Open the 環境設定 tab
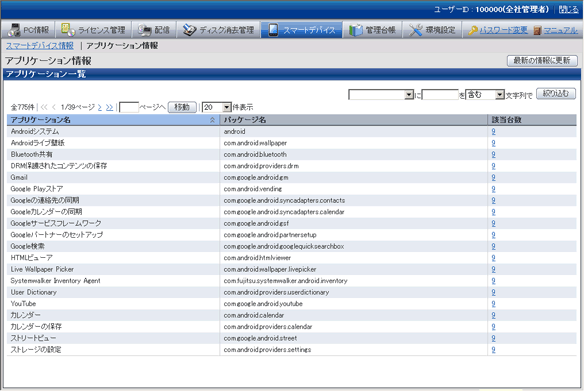This screenshot has width=584, height=391. point(432,30)
